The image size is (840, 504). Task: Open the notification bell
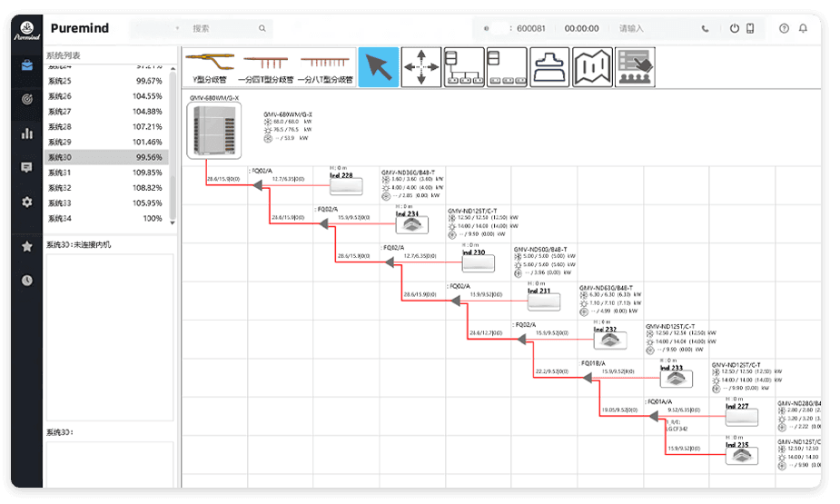[803, 28]
